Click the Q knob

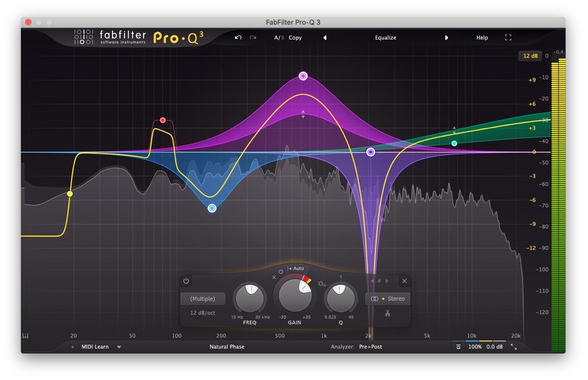[340, 298]
